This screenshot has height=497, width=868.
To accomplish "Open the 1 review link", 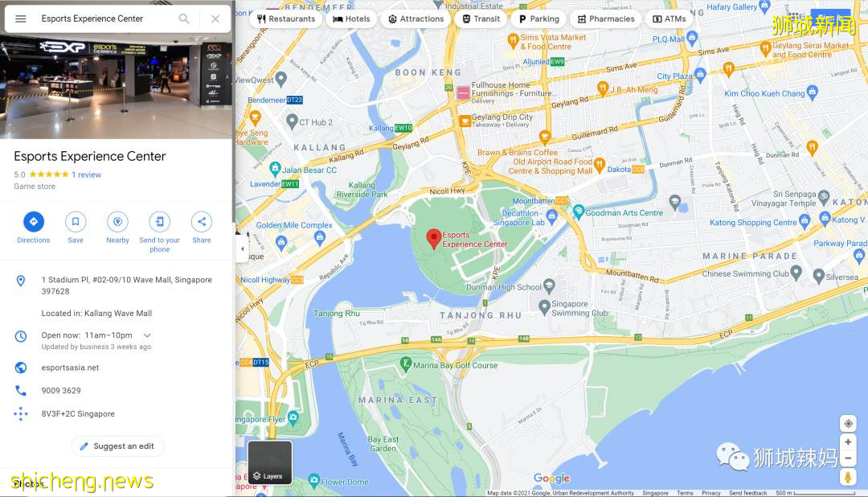I will pos(86,175).
